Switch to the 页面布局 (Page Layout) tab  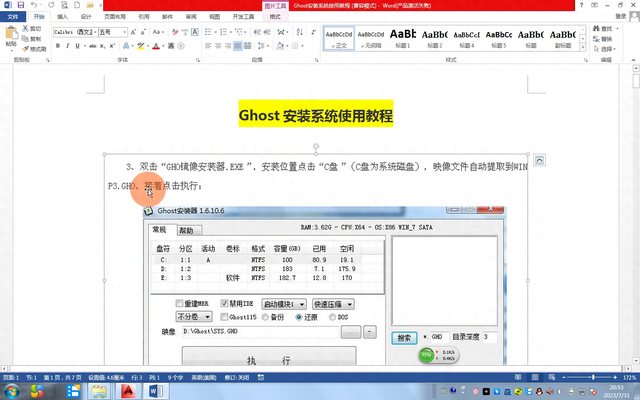(115, 17)
